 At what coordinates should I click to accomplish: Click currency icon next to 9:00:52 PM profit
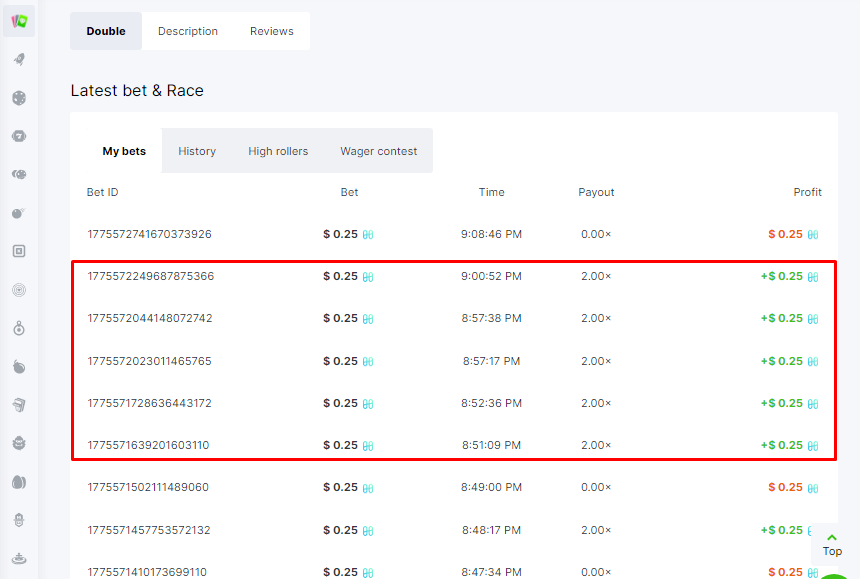[813, 277]
